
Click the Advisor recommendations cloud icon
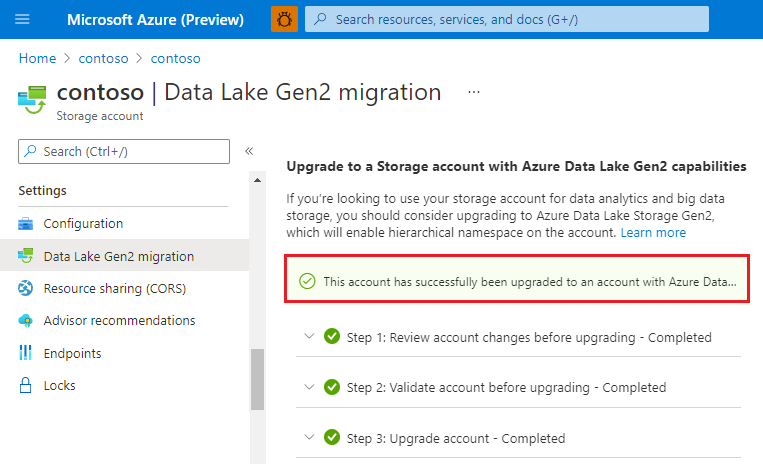tap(26, 321)
